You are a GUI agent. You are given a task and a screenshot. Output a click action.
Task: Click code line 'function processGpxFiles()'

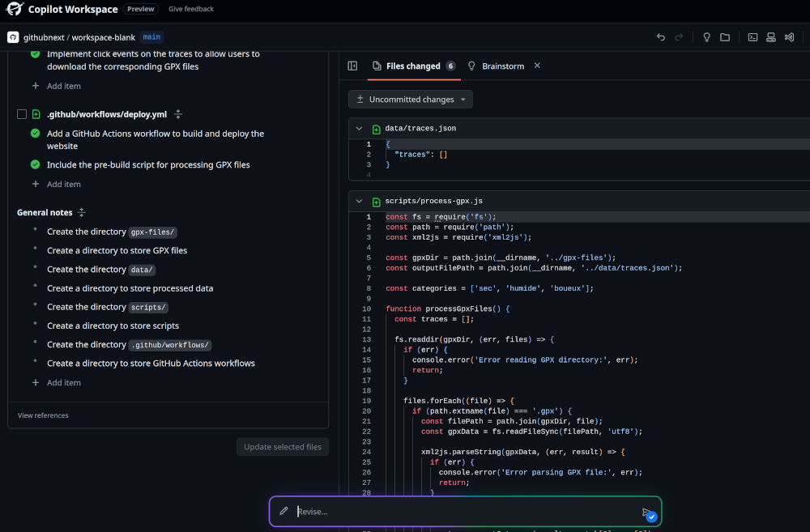pyautogui.click(x=448, y=309)
